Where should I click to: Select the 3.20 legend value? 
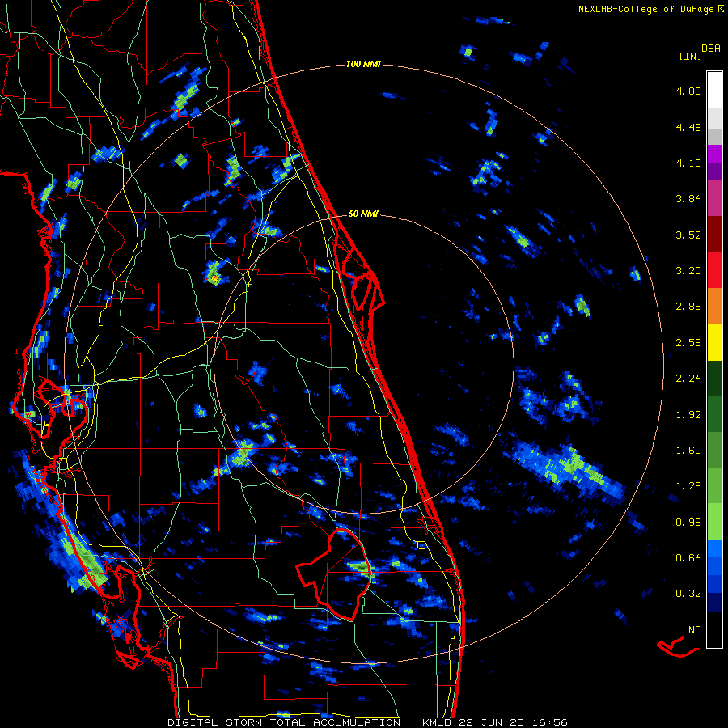tap(688, 271)
